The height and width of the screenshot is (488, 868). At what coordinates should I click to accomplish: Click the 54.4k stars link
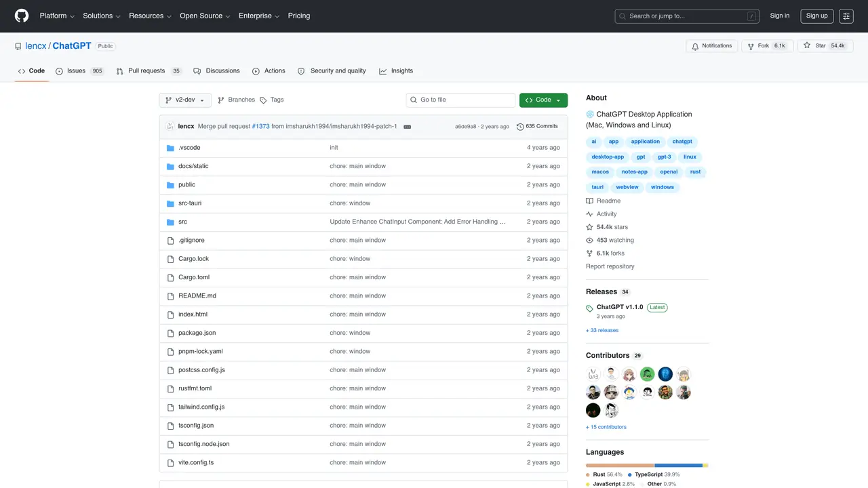click(x=607, y=227)
